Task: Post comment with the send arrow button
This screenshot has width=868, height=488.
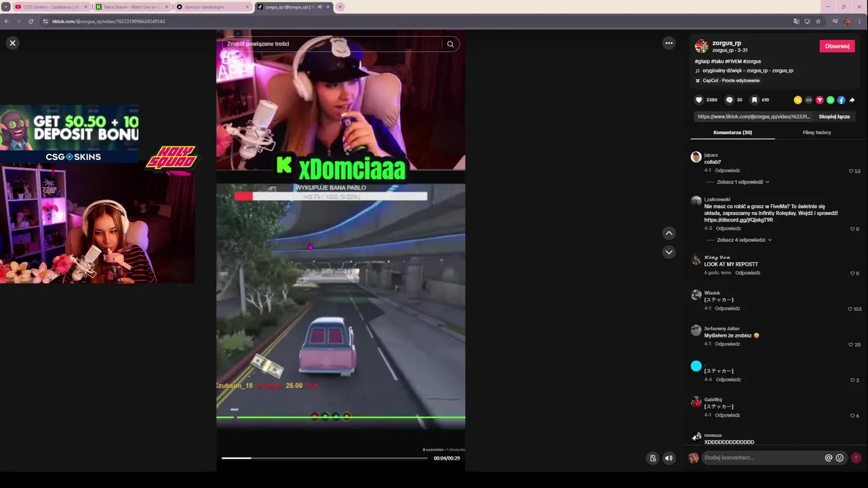Action: pos(856,457)
